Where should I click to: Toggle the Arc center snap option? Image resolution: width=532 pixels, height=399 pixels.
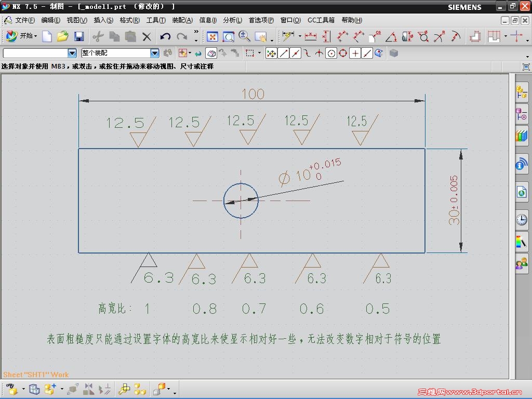(331, 54)
